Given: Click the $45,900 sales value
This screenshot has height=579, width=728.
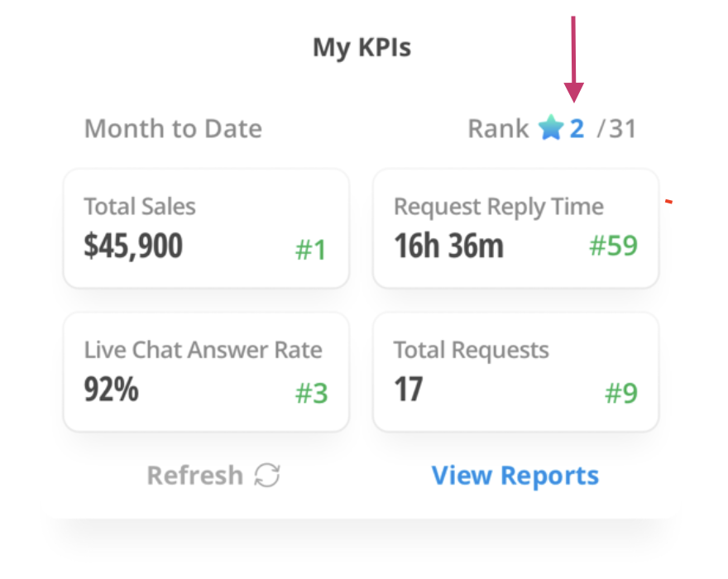Looking at the screenshot, I should tap(133, 246).
